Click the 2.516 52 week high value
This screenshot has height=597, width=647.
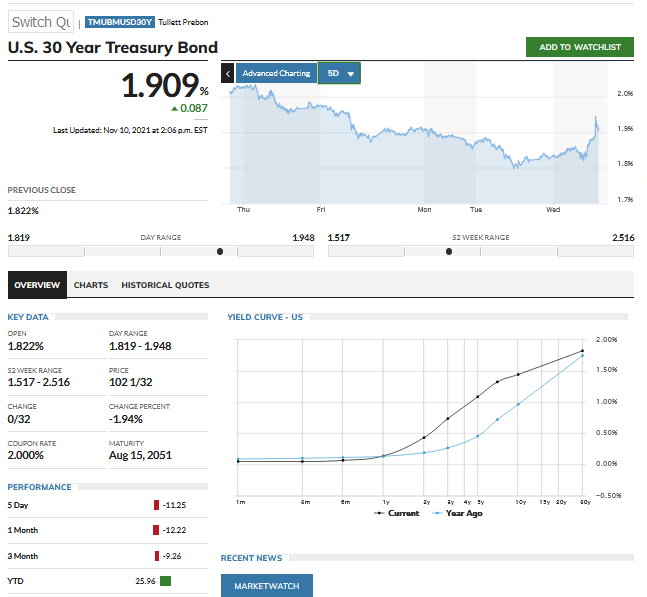[x=623, y=238]
